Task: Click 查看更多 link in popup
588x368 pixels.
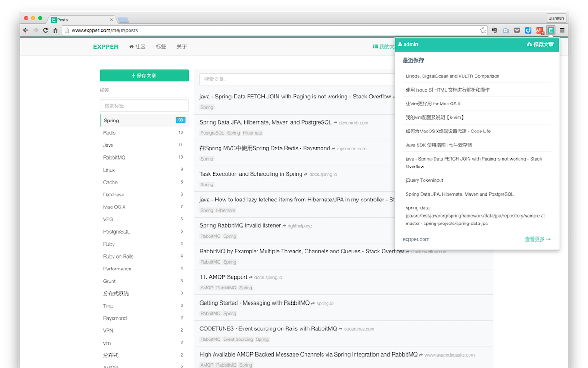Action: [537, 239]
